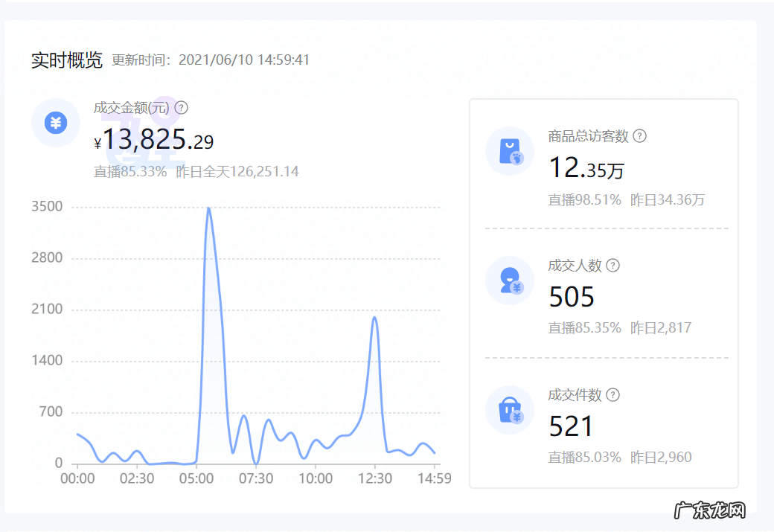Click the customer icon next to 成交人数

point(509,280)
